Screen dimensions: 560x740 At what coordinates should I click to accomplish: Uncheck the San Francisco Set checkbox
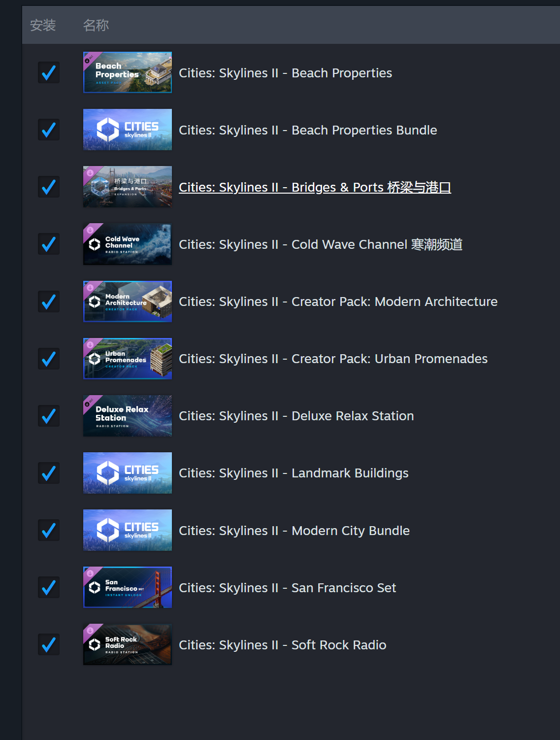[49, 587]
